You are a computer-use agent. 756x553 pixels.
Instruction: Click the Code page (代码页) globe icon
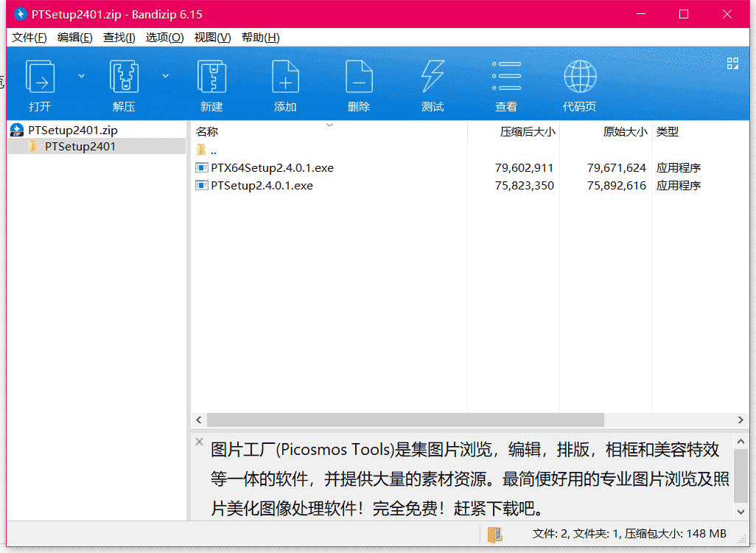(580, 76)
